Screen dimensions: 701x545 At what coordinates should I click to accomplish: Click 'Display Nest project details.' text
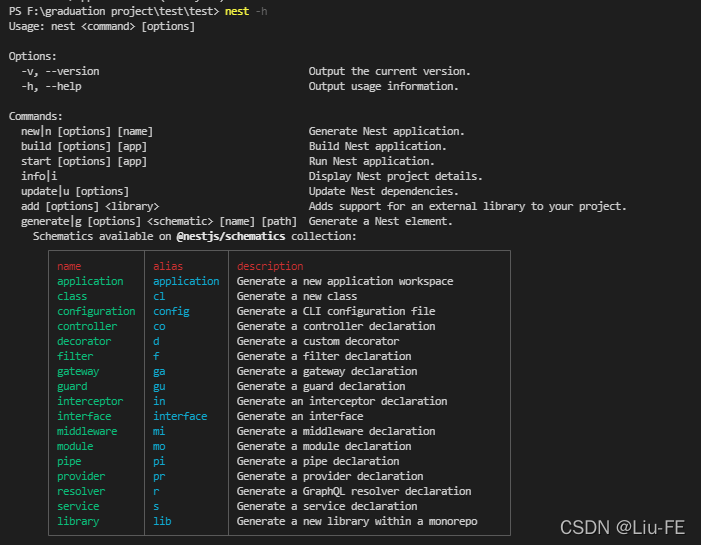[395, 176]
